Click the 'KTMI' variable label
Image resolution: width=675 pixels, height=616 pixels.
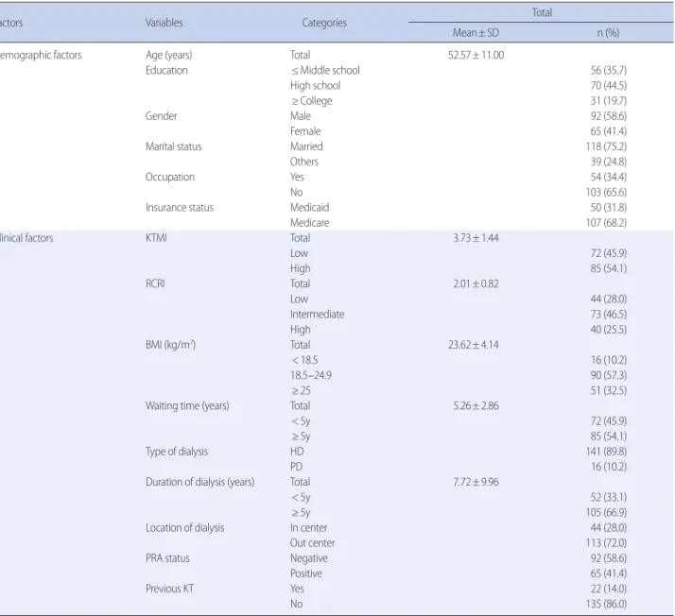(x=156, y=238)
